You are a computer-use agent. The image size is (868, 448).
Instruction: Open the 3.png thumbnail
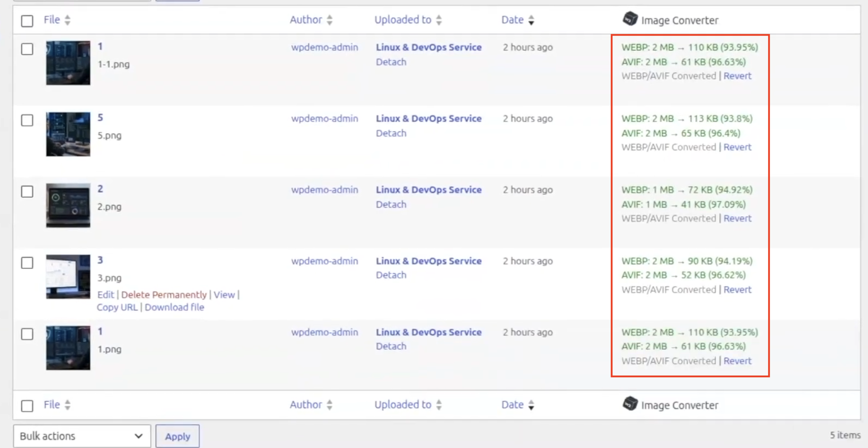pos(68,276)
